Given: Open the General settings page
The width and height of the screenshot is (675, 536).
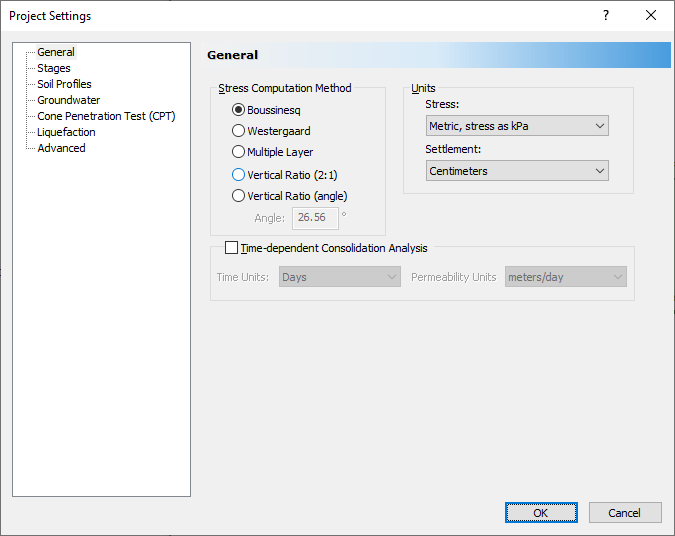Looking at the screenshot, I should [56, 52].
